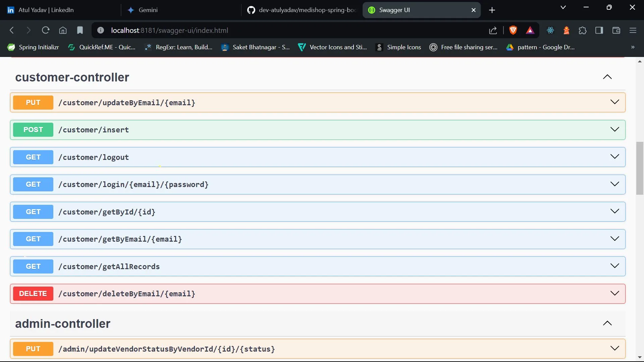644x362 pixels.
Task: Collapse the customer-controller section
Action: (x=607, y=77)
